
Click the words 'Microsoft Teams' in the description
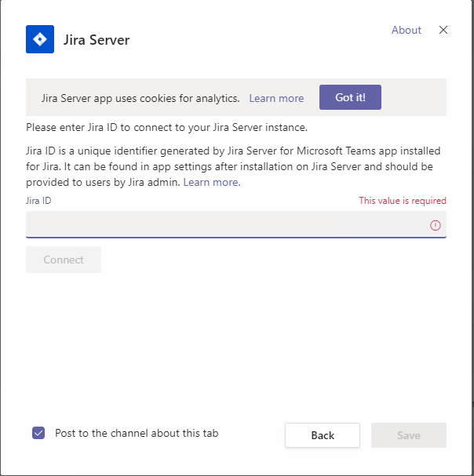click(336, 151)
